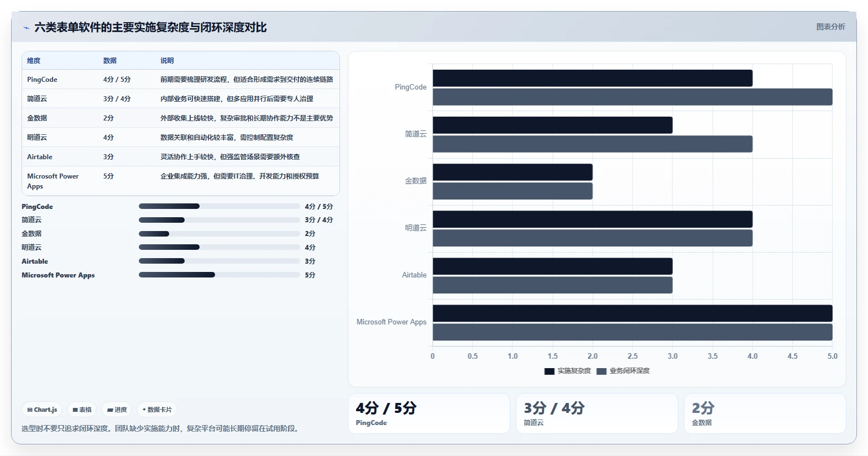Click the 金数据 row progress bar
The width and height of the screenshot is (868, 456).
coord(219,234)
